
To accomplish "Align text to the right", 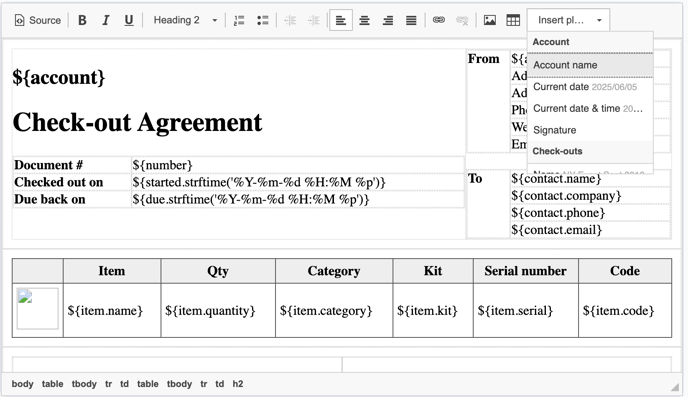I will point(387,20).
